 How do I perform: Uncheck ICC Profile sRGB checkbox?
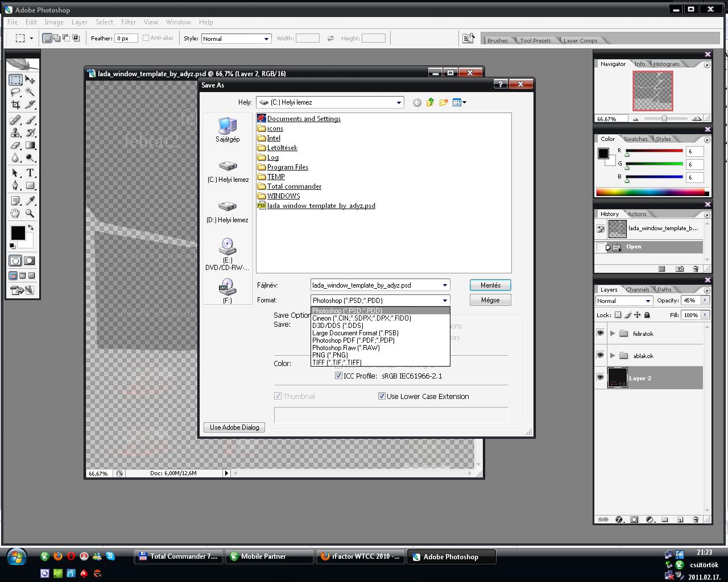(x=339, y=376)
